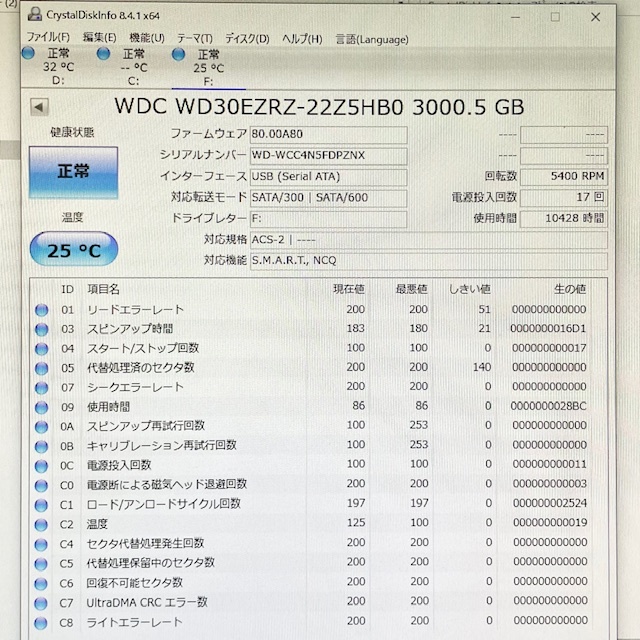Click the serial number field WD-WCC4N5FDPZNX
This screenshot has height=640, width=640.
[x=328, y=156]
